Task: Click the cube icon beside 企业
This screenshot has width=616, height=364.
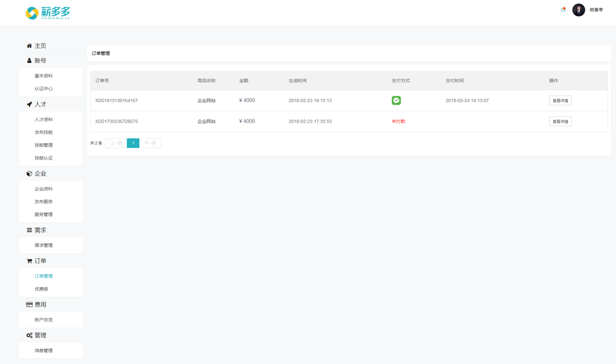Action: (x=29, y=174)
